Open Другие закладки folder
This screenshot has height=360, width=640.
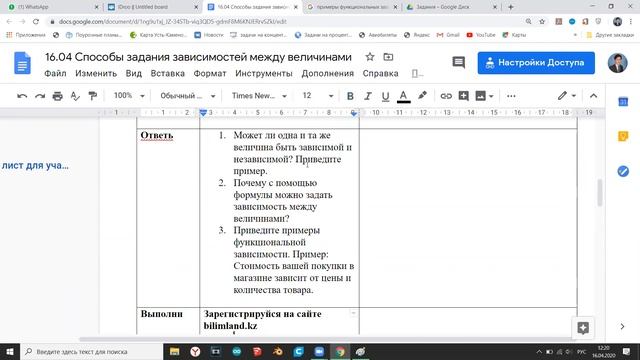click(x=610, y=35)
